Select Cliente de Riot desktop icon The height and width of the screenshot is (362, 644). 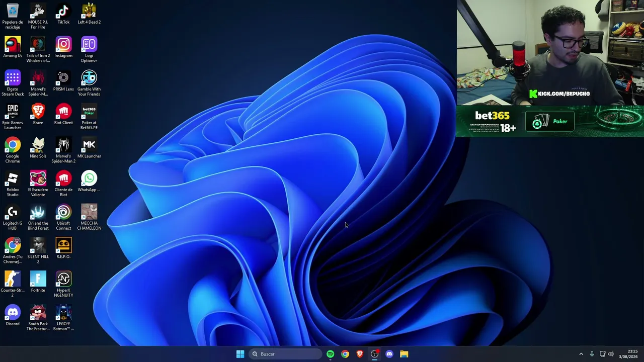(63, 184)
